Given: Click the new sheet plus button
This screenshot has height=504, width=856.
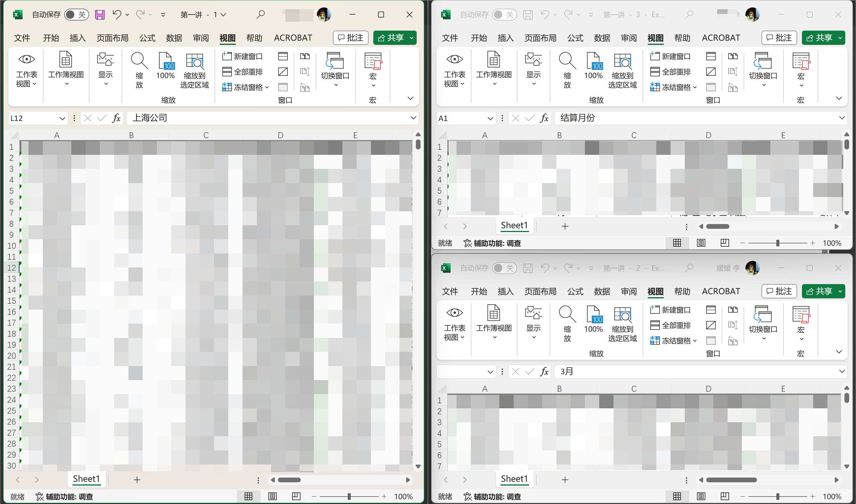Looking at the screenshot, I should click(x=137, y=480).
